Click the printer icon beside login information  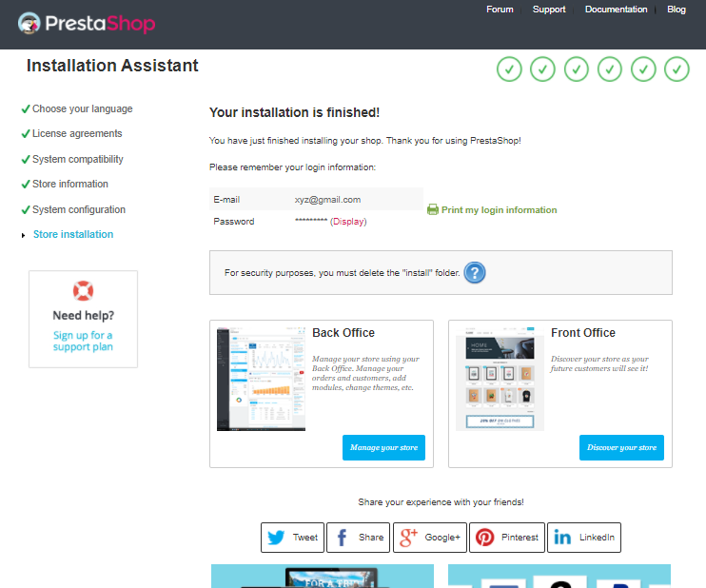click(x=433, y=209)
